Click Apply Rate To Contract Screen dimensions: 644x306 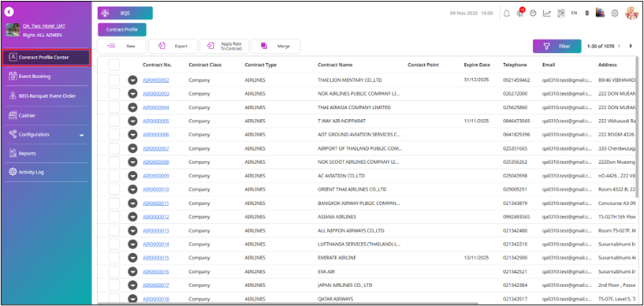click(225, 46)
